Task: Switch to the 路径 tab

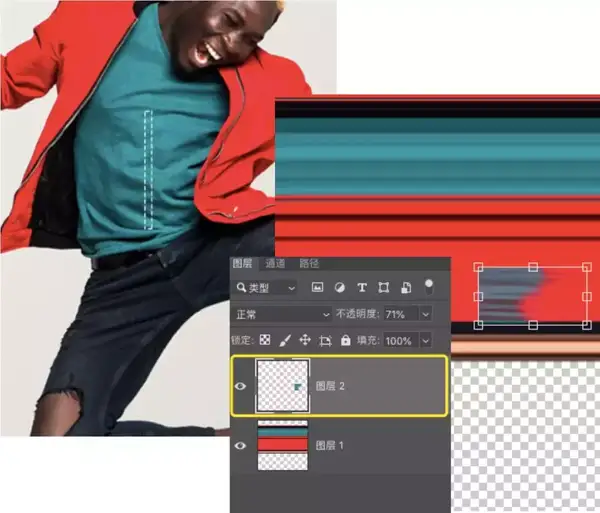Action: 309,264
